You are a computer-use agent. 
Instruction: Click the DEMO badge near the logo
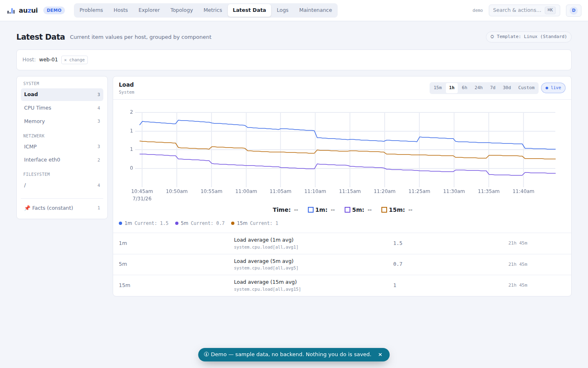(54, 11)
